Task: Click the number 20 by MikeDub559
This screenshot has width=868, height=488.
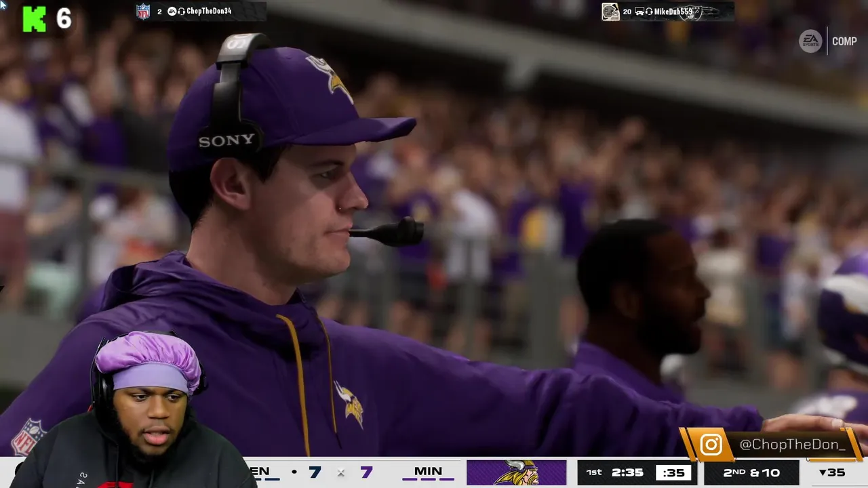Action: click(627, 12)
